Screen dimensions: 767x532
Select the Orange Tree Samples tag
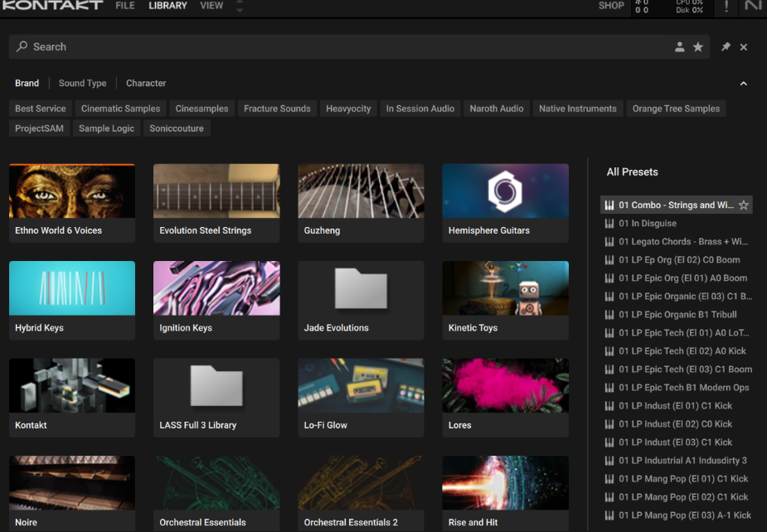coord(676,109)
